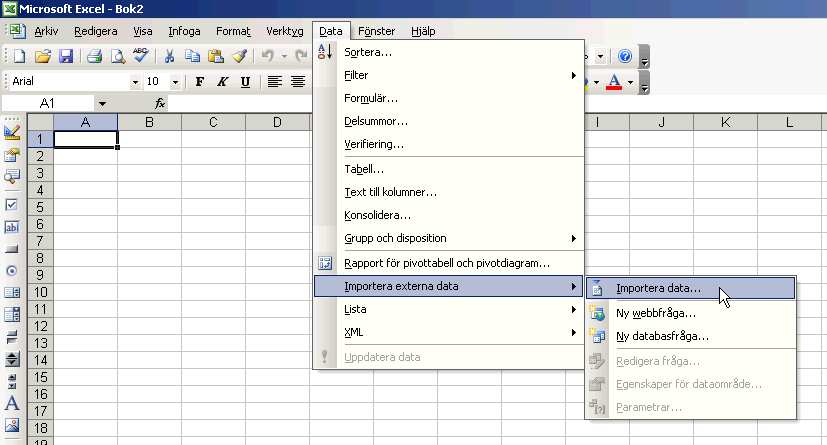Screen dimensions: 827x445
Task: Click the Undo arrow icon
Action: coord(268,56)
